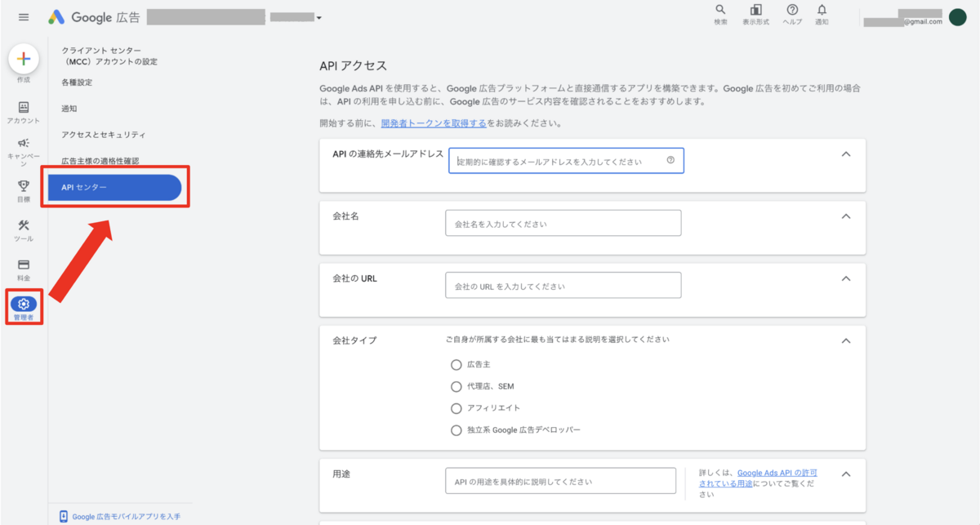Click the 会社タイプ label

tap(354, 340)
